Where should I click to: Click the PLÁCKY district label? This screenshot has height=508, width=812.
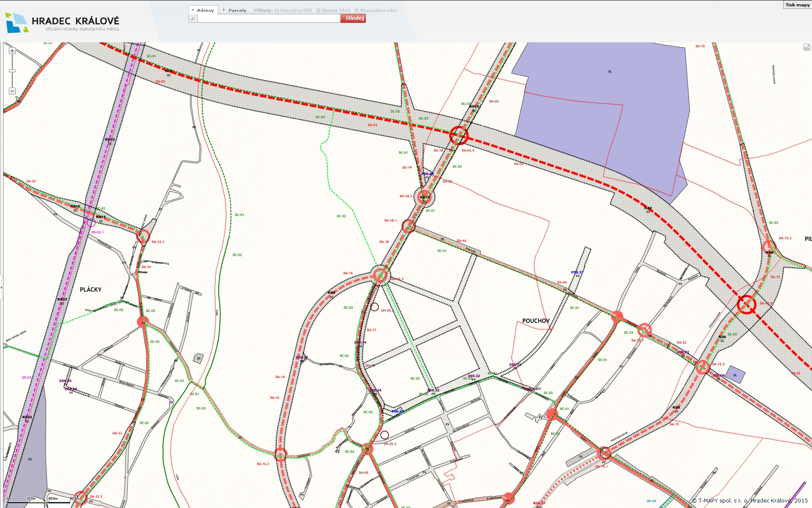coord(91,290)
